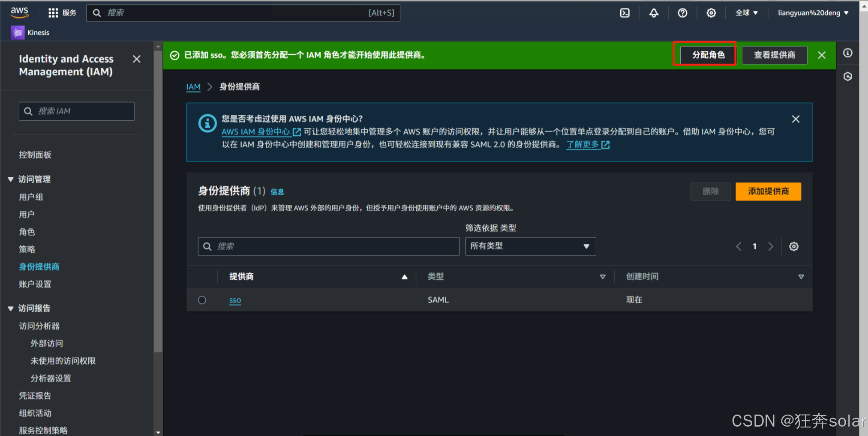Open the notifications bell icon
The width and height of the screenshot is (868, 436).
[654, 13]
